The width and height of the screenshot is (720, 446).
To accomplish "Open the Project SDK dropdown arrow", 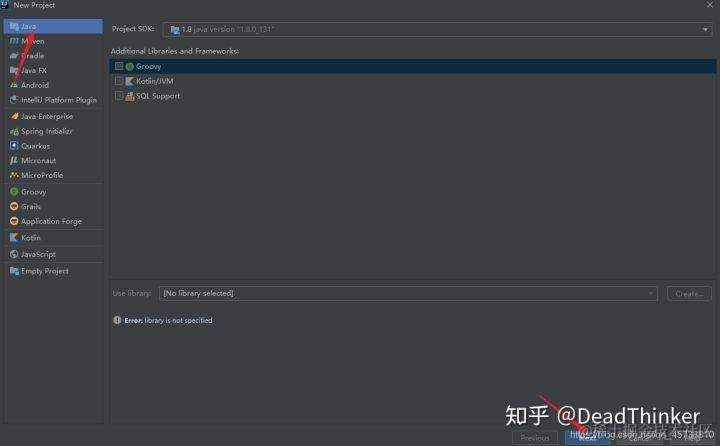I will pyautogui.click(x=705, y=29).
